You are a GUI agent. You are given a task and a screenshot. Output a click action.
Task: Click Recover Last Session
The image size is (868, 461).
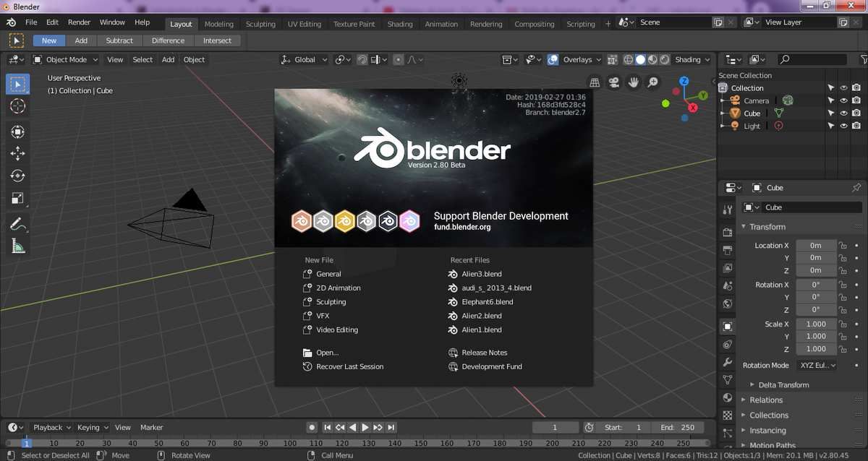coord(350,366)
